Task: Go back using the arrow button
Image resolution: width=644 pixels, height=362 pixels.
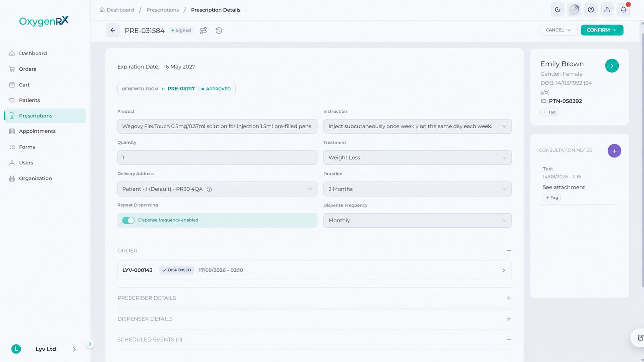Action: click(x=113, y=30)
